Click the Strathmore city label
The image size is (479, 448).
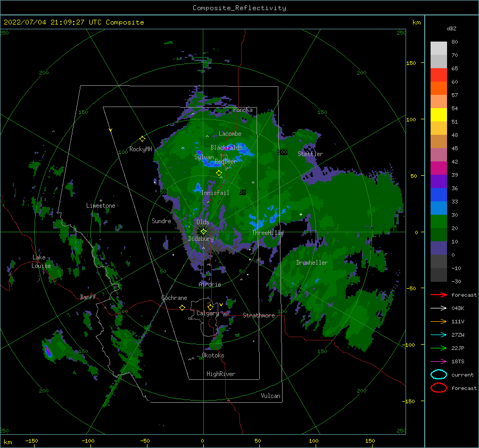[259, 315]
